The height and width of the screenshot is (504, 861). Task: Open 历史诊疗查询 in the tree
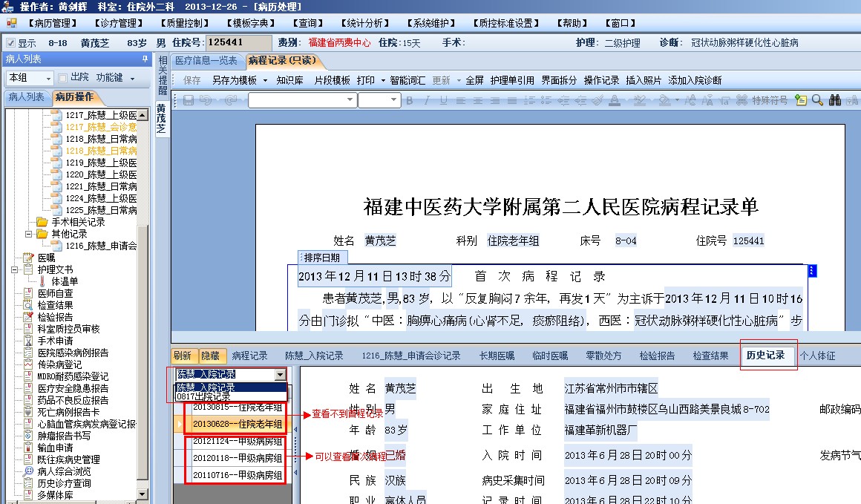64,483
